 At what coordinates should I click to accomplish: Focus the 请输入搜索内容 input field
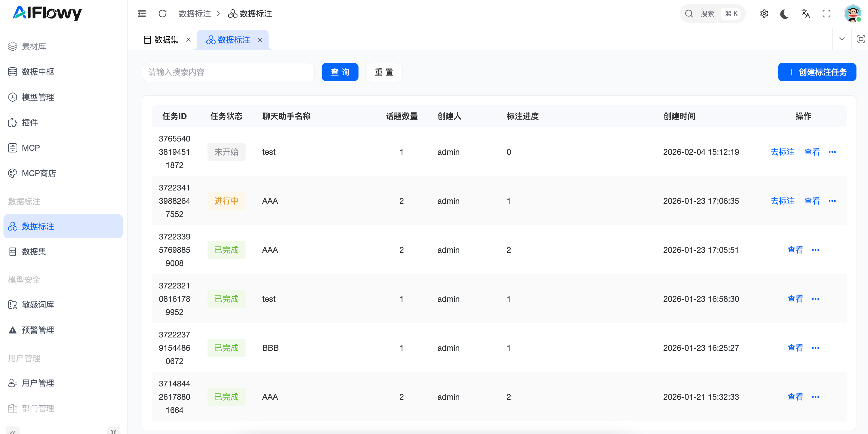point(228,72)
